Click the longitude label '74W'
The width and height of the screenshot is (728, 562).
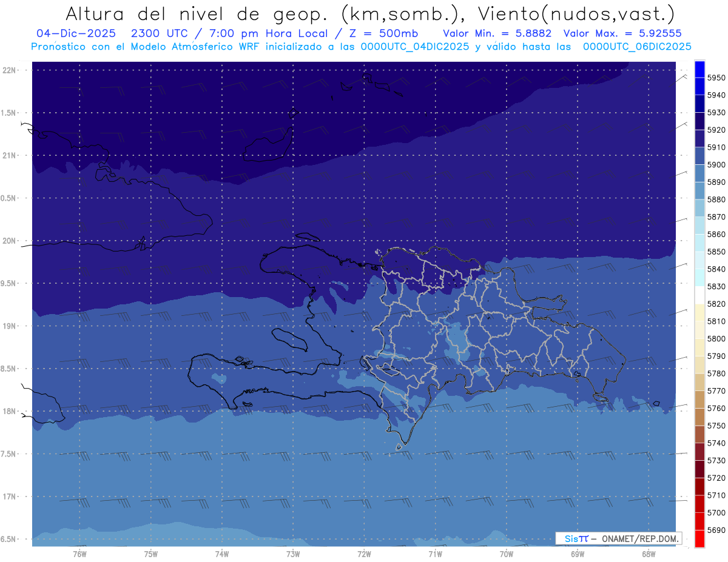(x=221, y=554)
